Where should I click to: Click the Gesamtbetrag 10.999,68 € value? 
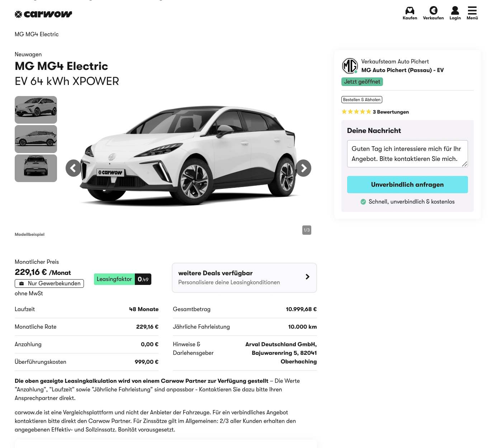(301, 309)
